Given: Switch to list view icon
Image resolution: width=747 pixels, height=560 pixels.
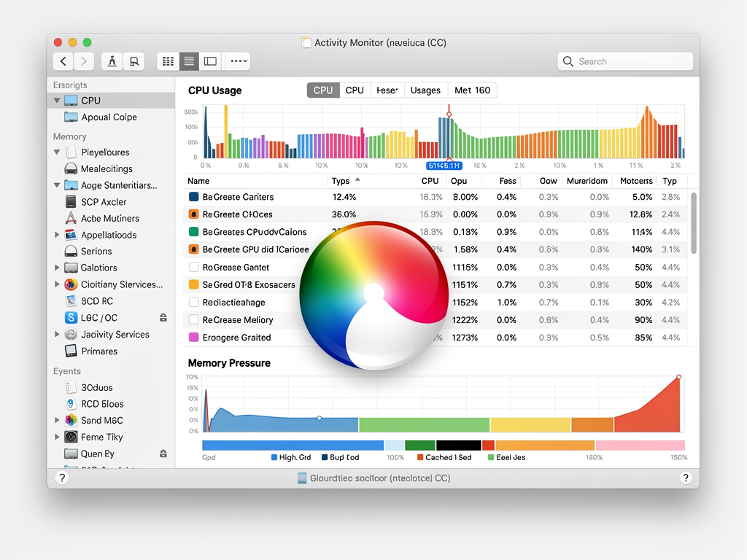Looking at the screenshot, I should [x=189, y=61].
